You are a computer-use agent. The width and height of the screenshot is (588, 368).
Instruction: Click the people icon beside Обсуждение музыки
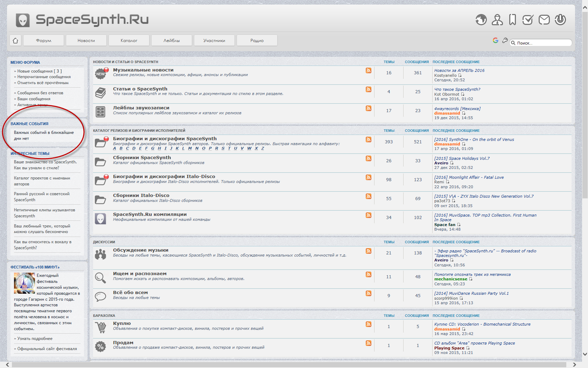point(100,254)
